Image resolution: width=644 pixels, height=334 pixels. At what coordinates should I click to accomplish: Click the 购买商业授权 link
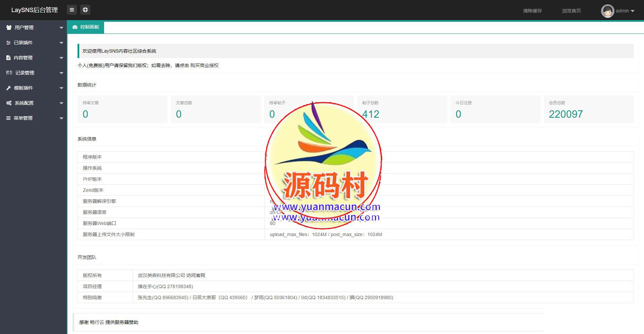204,65
